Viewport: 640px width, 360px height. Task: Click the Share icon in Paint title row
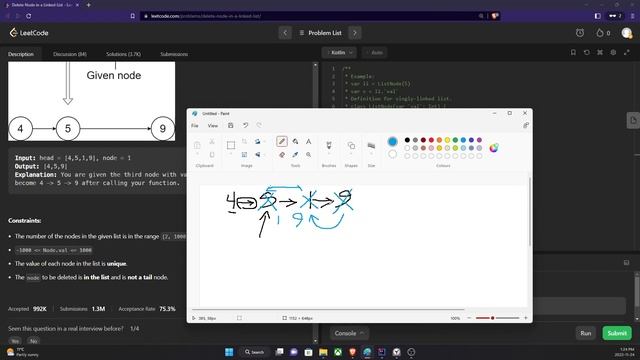coord(526,126)
